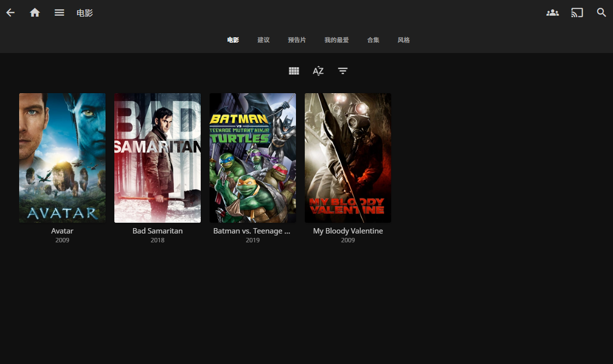Viewport: 613px width, 364px height.
Task: Change view with the grid icon
Action: [294, 71]
